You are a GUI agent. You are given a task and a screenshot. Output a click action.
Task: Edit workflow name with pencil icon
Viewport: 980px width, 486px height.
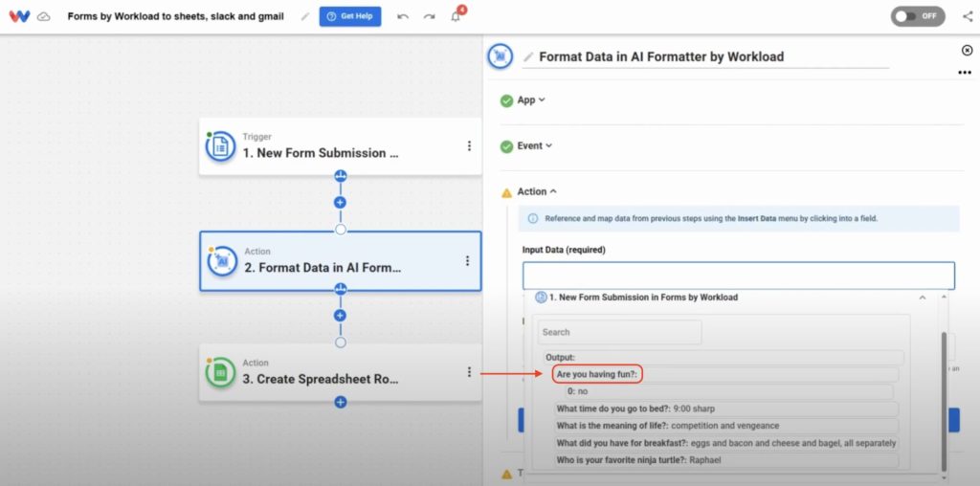pos(305,17)
